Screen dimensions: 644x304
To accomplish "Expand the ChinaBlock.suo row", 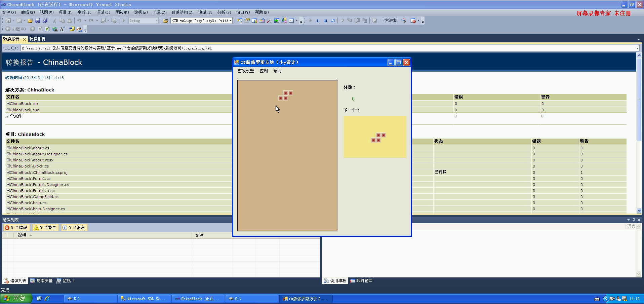I will 8,110.
